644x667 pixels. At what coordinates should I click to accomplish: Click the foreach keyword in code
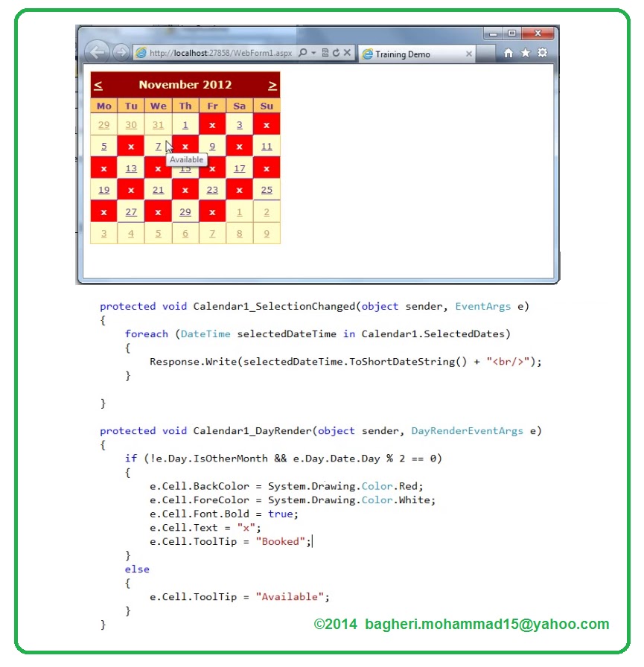tap(147, 334)
